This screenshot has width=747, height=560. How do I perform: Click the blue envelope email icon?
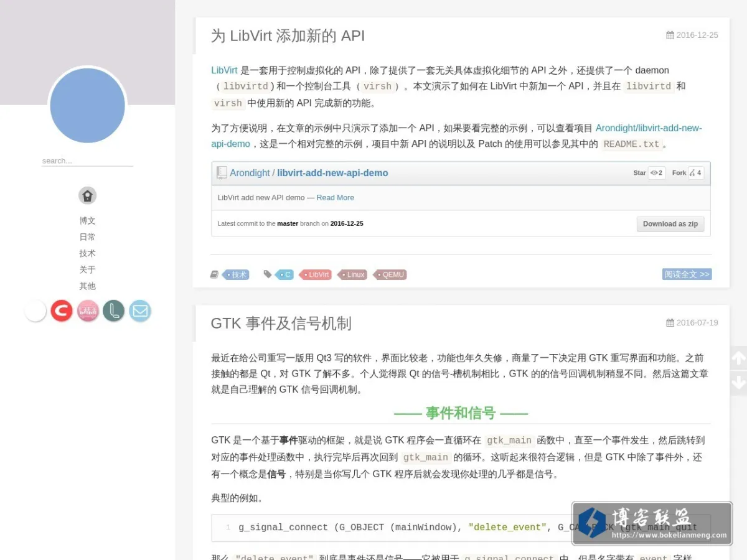click(140, 310)
